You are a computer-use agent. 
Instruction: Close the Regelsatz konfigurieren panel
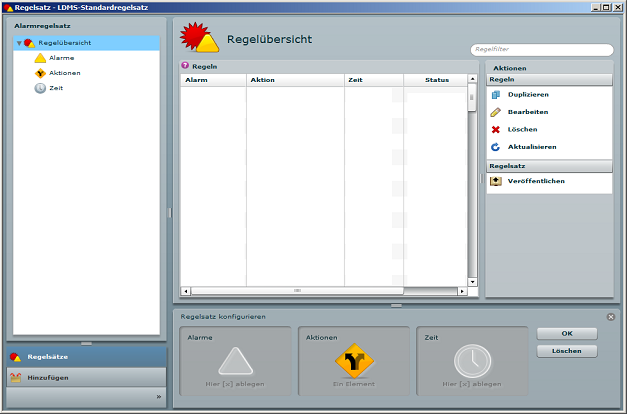610,317
